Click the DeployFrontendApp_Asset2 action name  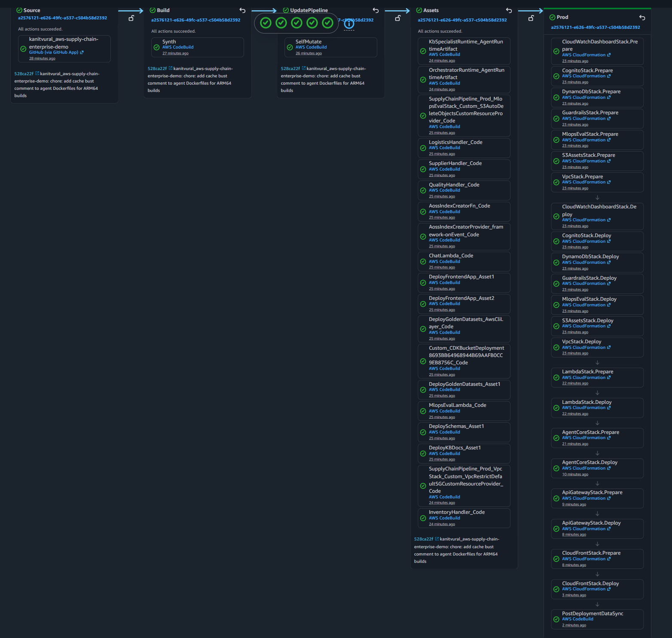(461, 298)
